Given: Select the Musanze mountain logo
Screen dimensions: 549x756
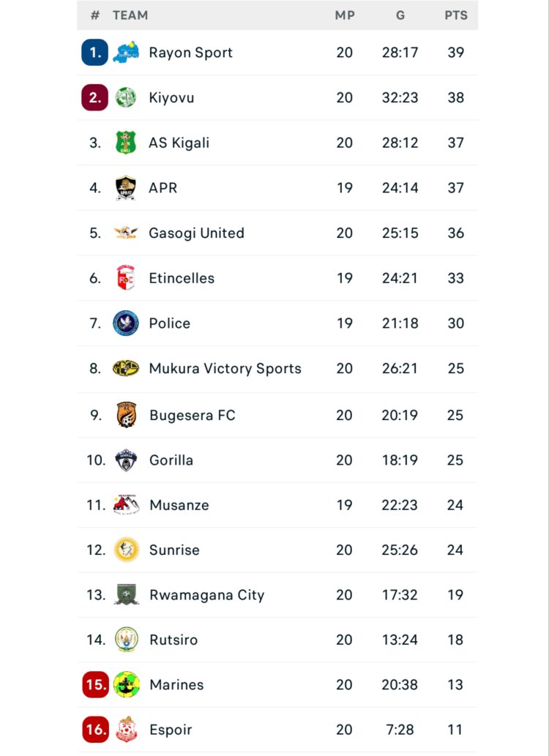Looking at the screenshot, I should point(126,505).
